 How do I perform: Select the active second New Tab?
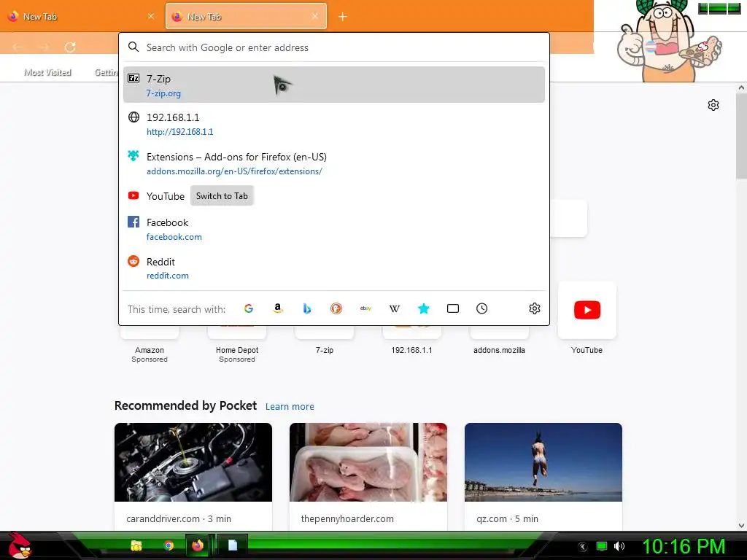246,17
